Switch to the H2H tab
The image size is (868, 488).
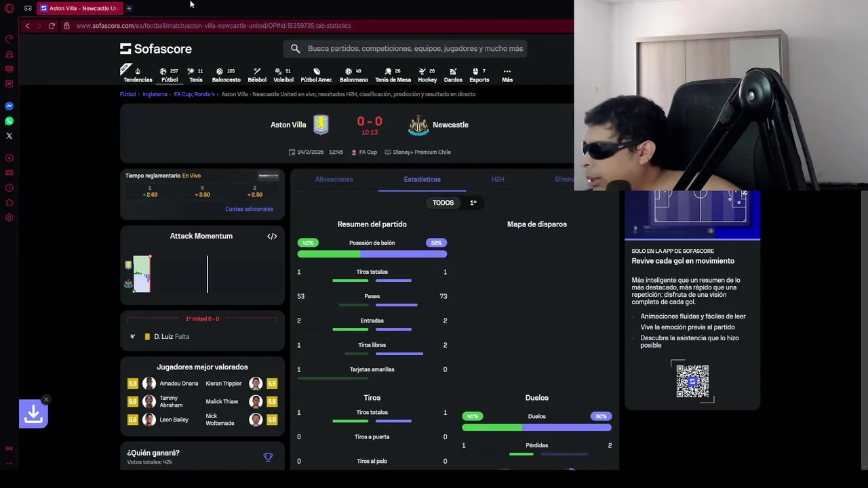[x=498, y=180]
